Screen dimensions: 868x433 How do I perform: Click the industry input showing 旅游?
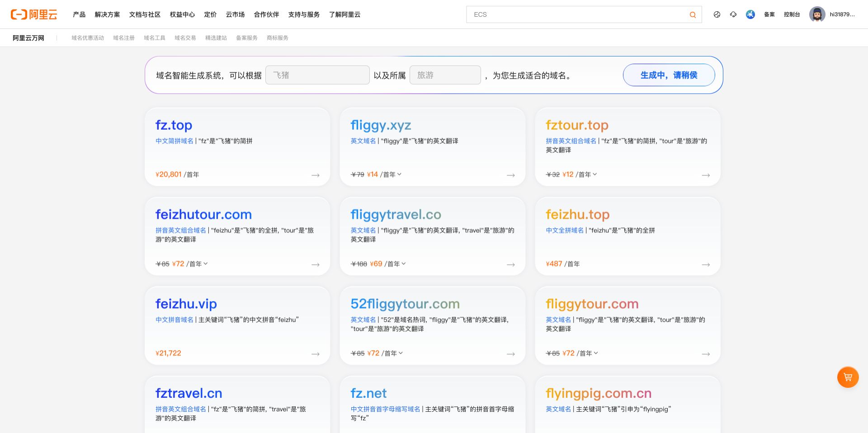(445, 75)
